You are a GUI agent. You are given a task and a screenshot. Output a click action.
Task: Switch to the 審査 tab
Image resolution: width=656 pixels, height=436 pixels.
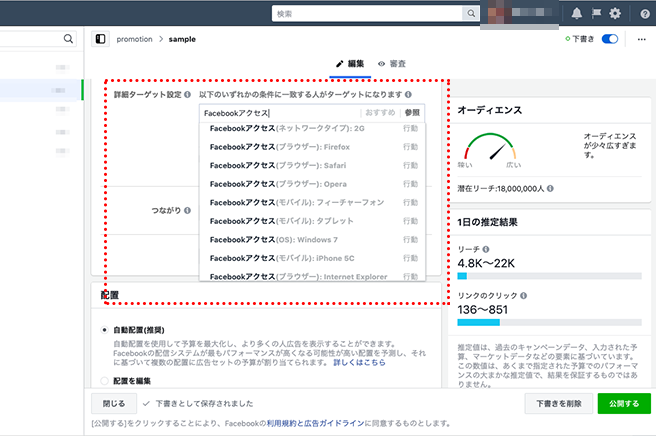point(392,64)
